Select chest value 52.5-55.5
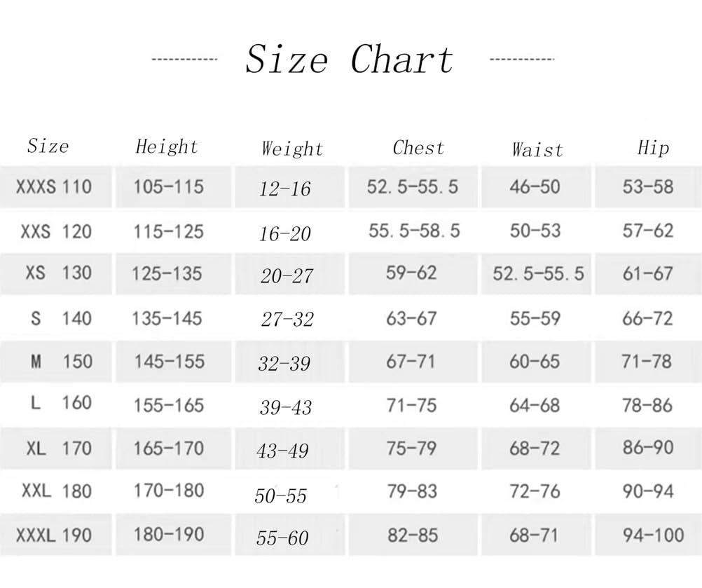Viewport: 702px width, 588px height. click(x=413, y=186)
